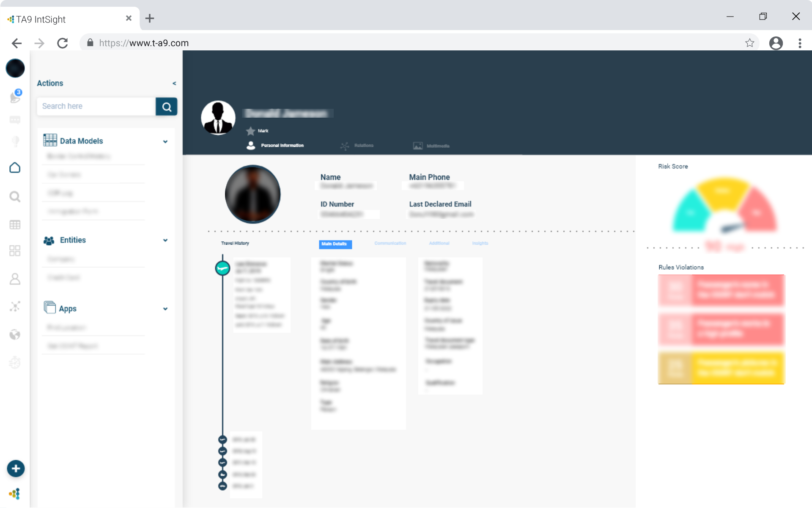Bookmark this page with the star icon
The image size is (812, 508).
[x=749, y=43]
